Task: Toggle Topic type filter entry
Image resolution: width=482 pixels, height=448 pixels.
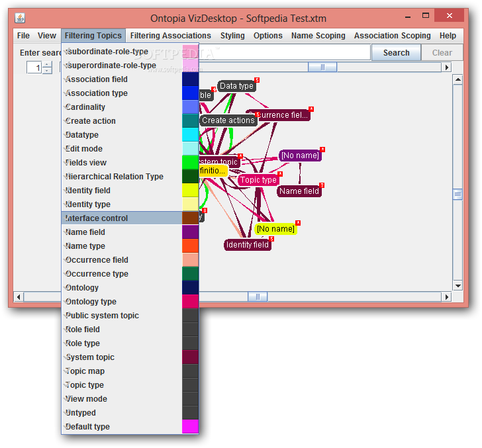Action: pyautogui.click(x=130, y=385)
